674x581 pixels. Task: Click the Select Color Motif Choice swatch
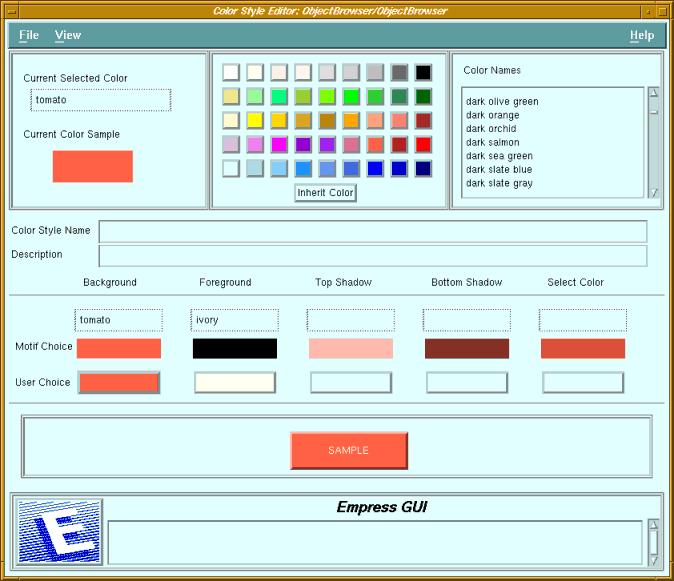point(583,349)
